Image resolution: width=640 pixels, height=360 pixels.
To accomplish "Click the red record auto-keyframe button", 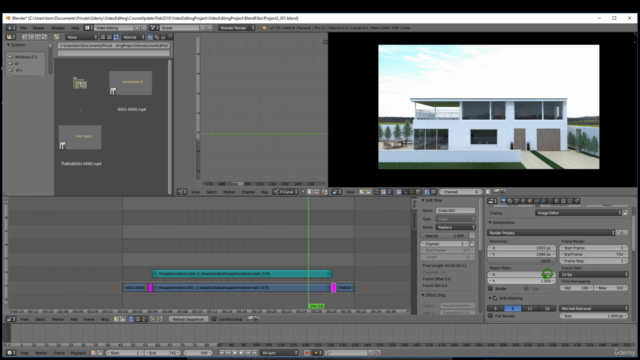I will point(307,353).
